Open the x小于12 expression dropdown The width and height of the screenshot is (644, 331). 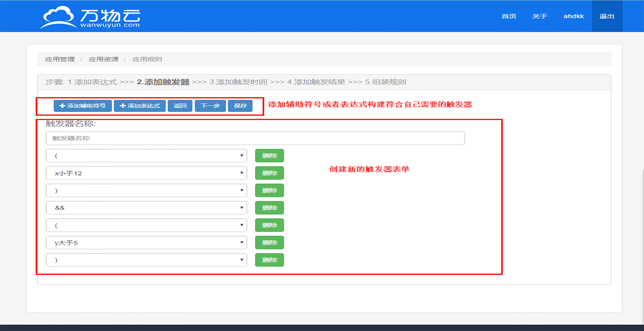pyautogui.click(x=146, y=173)
